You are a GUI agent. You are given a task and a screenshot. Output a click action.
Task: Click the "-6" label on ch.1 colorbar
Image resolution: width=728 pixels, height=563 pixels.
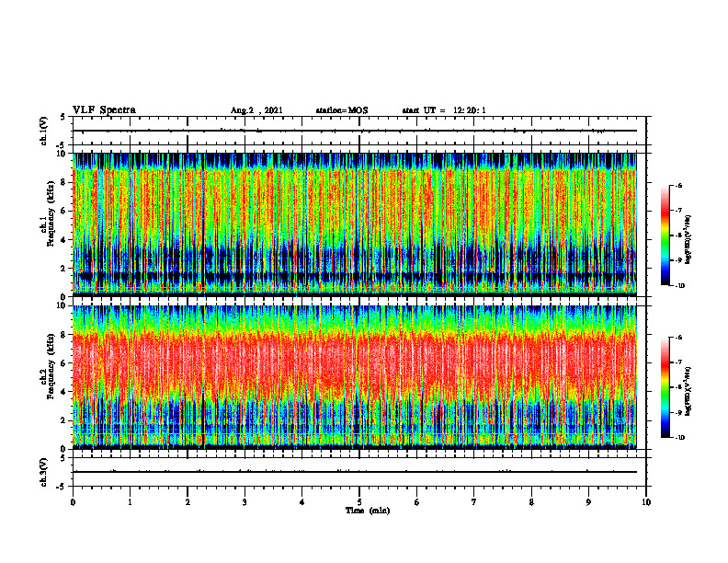tap(678, 186)
